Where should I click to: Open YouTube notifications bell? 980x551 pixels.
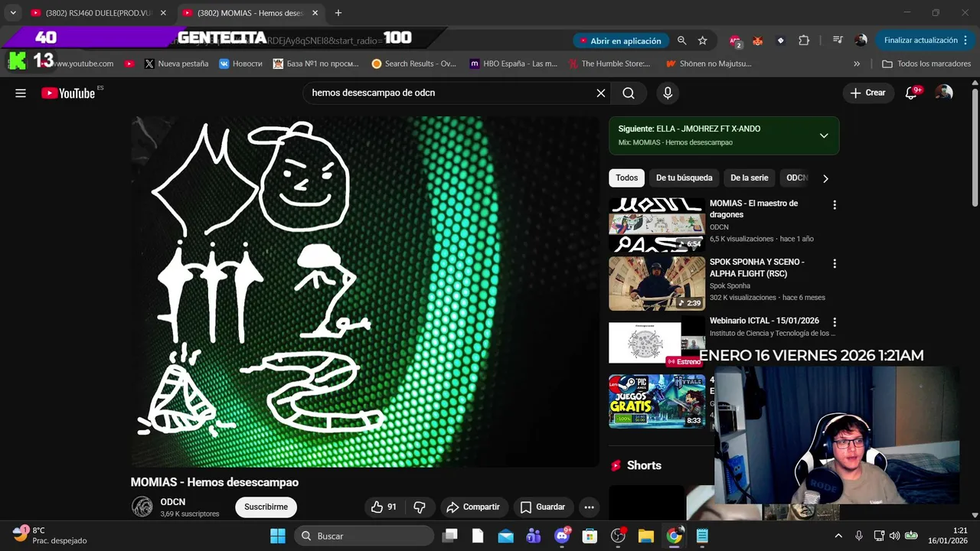click(912, 93)
